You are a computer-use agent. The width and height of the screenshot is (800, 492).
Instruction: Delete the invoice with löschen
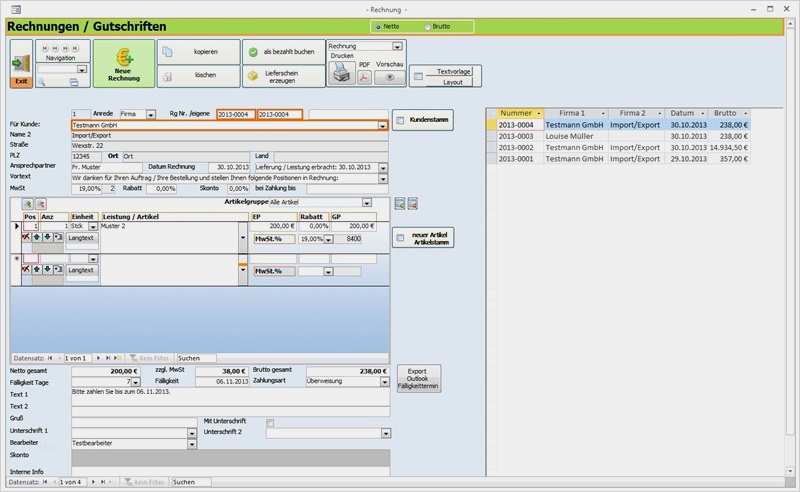point(198,76)
